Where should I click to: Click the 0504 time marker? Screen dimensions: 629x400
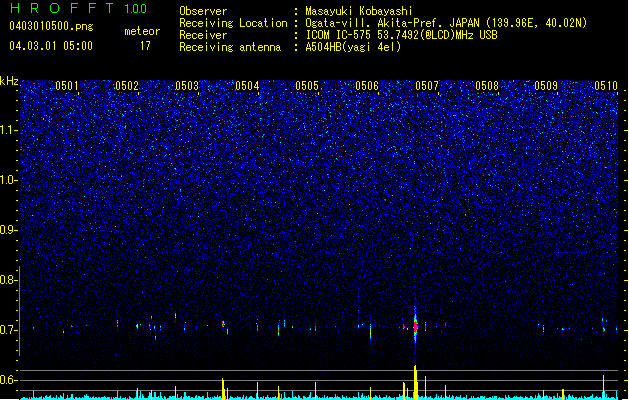(247, 86)
